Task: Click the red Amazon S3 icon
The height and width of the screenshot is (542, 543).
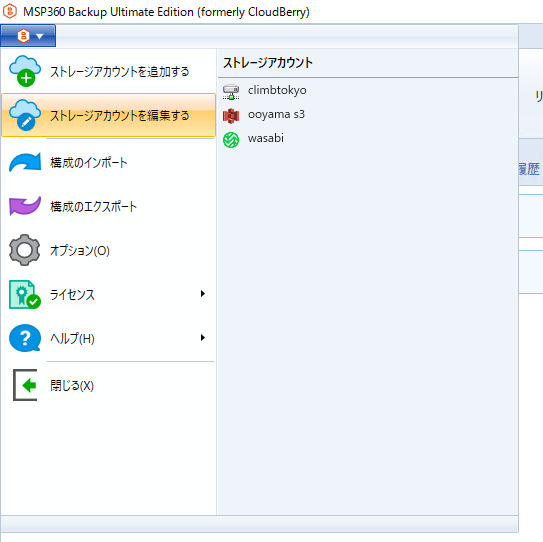Action: pyautogui.click(x=231, y=116)
